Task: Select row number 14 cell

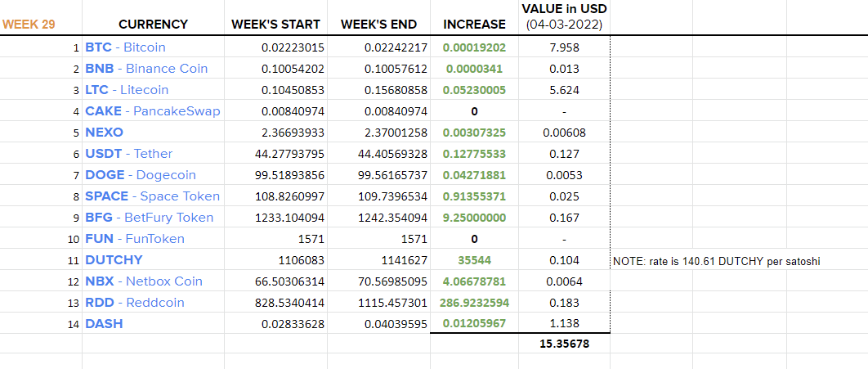Action: tap(74, 325)
